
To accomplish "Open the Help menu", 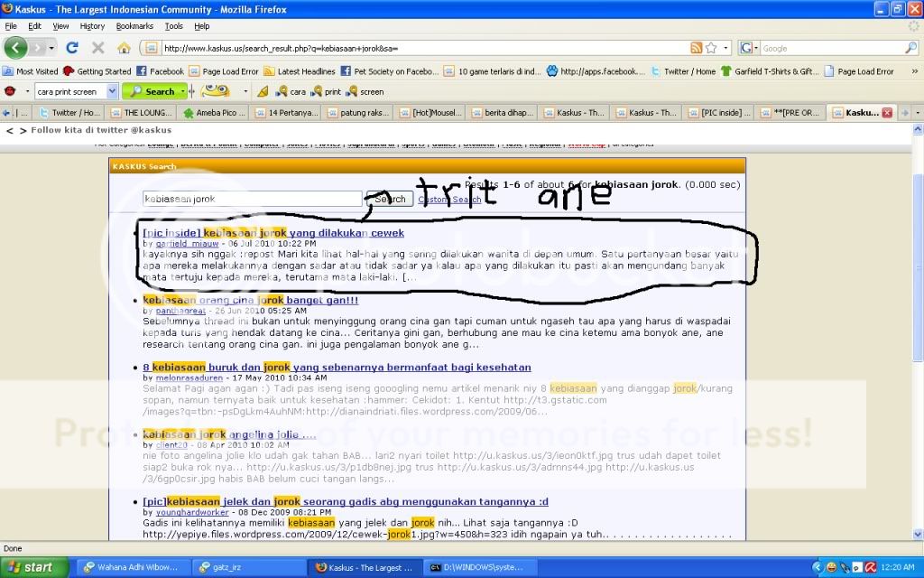I will (x=201, y=26).
